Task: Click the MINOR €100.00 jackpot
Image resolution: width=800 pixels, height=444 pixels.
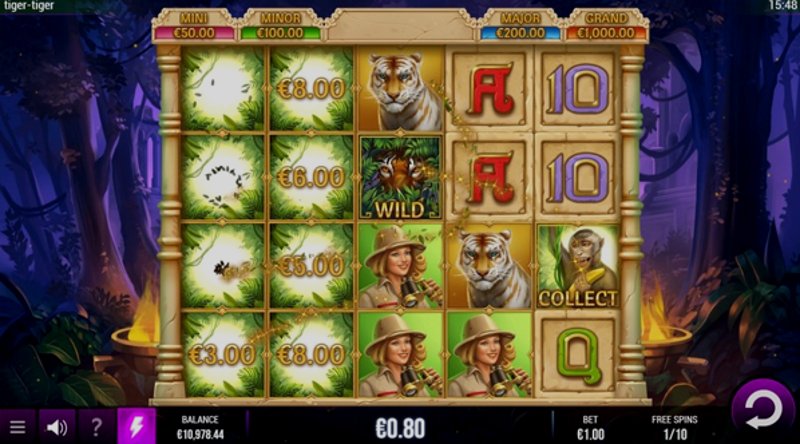Action: tap(280, 27)
